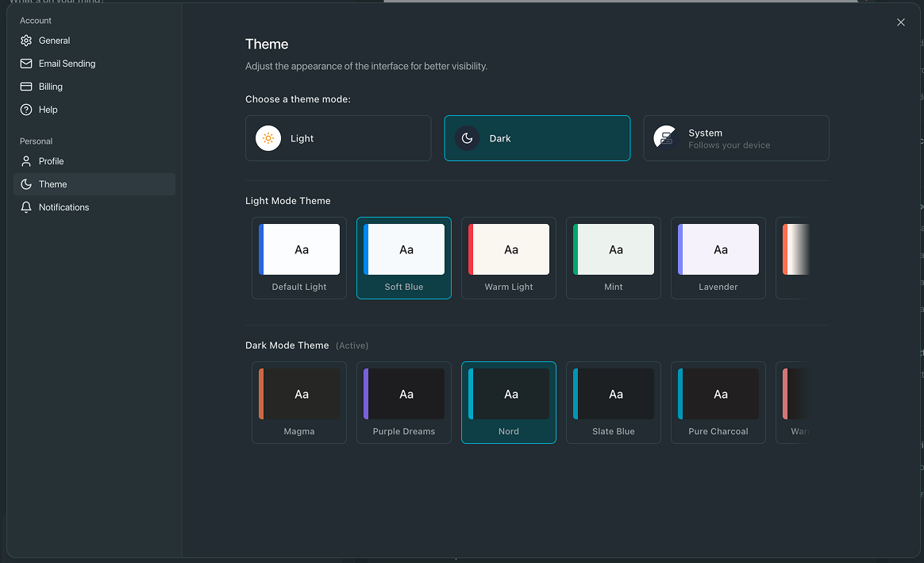The width and height of the screenshot is (924, 563).
Task: Open Profile settings
Action: tap(94, 161)
